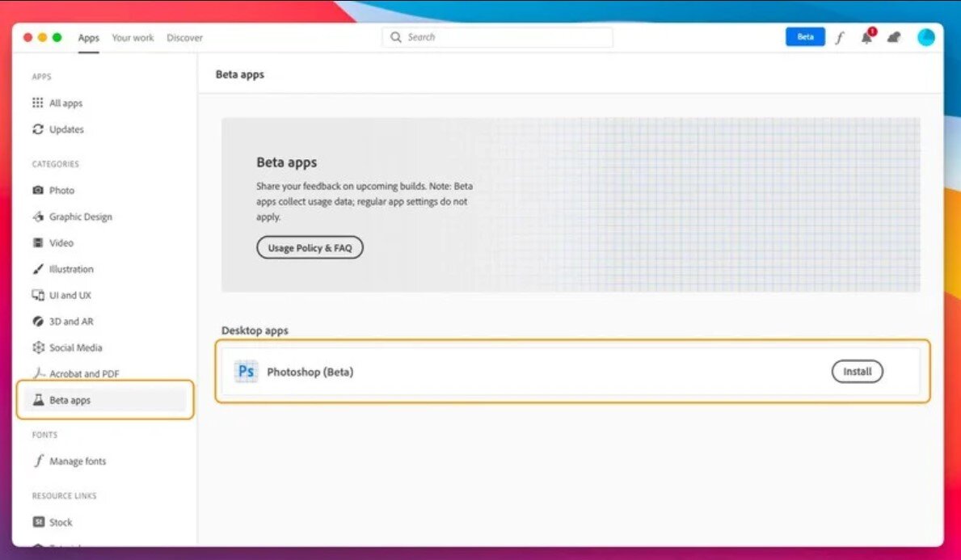Select the Beta apps sidebar item
961x560 pixels.
point(105,399)
